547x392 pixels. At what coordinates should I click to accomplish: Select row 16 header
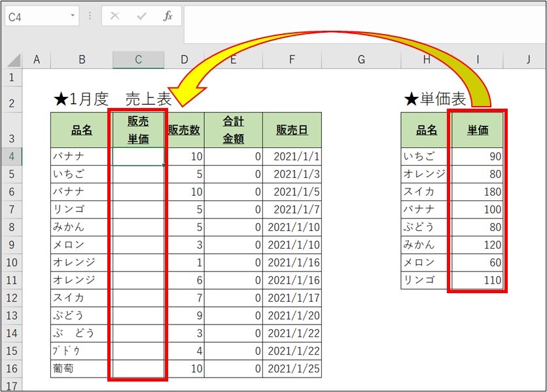click(12, 368)
